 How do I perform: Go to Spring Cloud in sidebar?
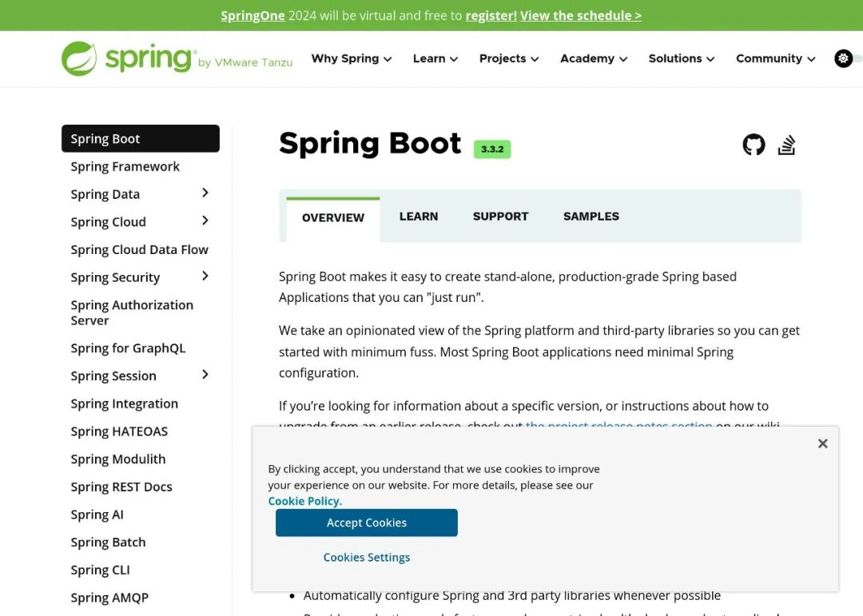click(109, 222)
